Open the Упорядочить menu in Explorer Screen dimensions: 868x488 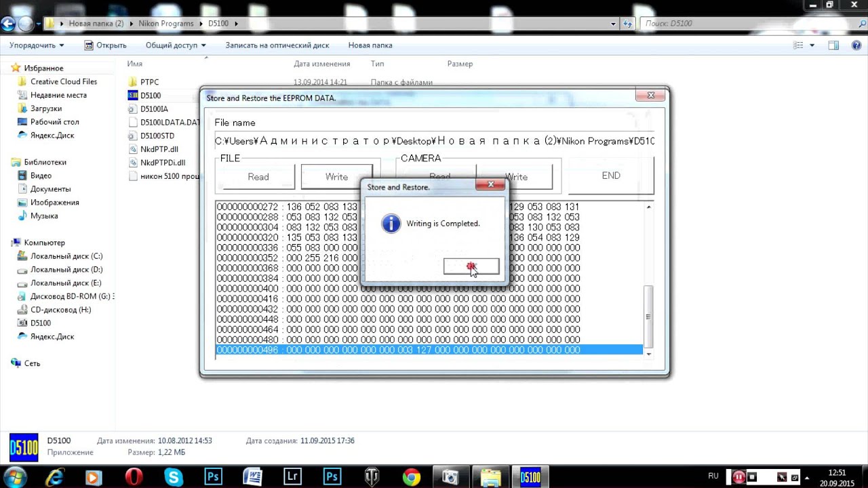37,45
